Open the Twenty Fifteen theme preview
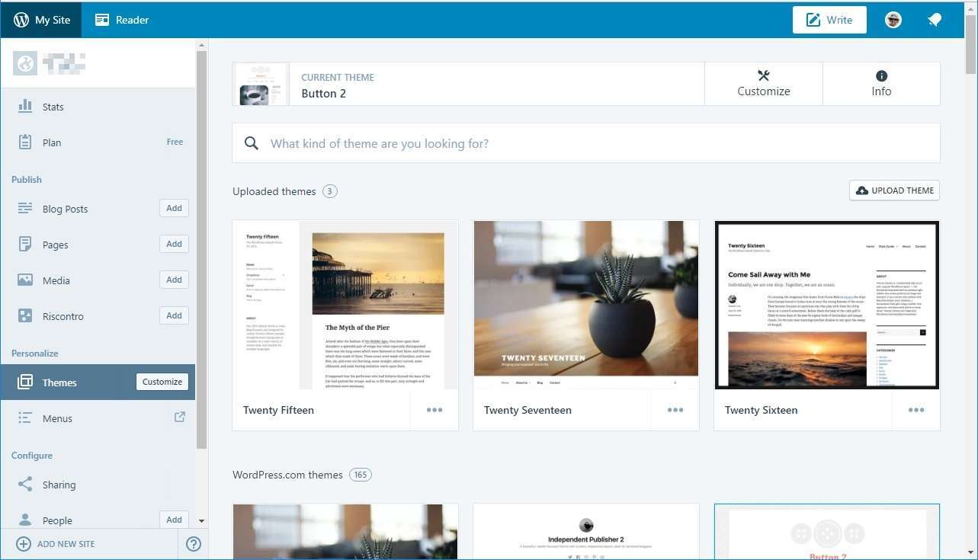 click(345, 305)
